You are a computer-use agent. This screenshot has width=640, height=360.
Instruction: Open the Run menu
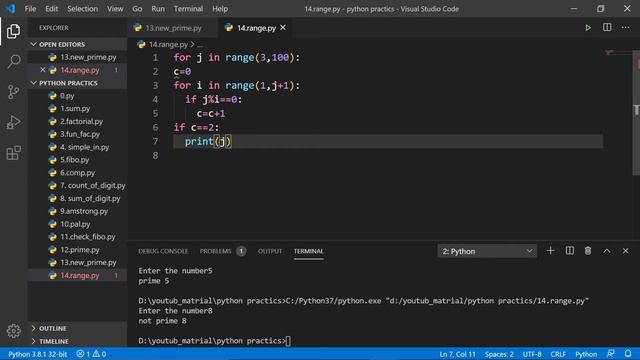point(158,9)
